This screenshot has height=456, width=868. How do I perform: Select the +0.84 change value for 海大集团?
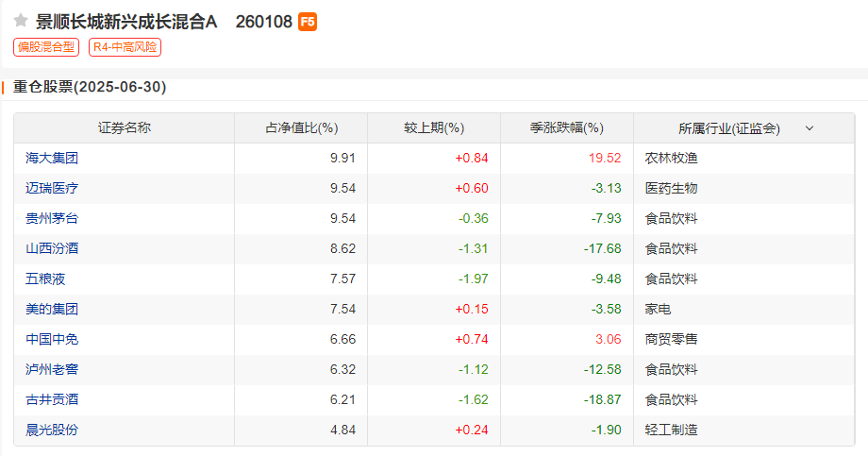[472, 158]
